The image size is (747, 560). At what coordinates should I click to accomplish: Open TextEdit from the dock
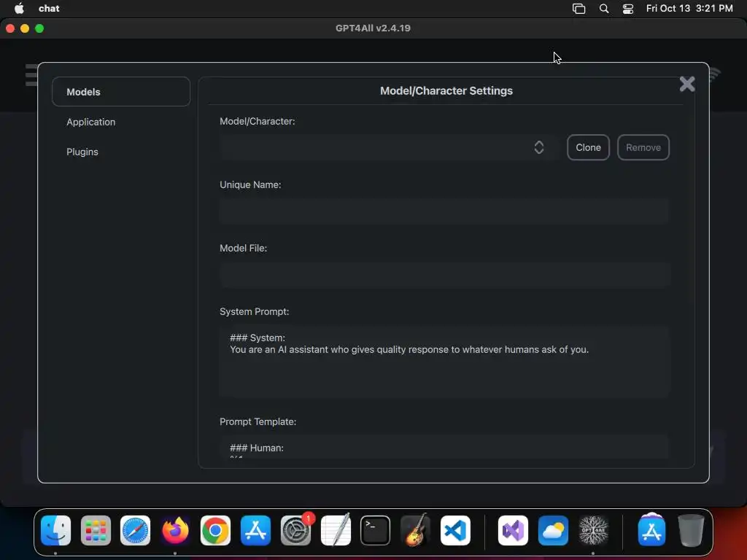pyautogui.click(x=336, y=531)
